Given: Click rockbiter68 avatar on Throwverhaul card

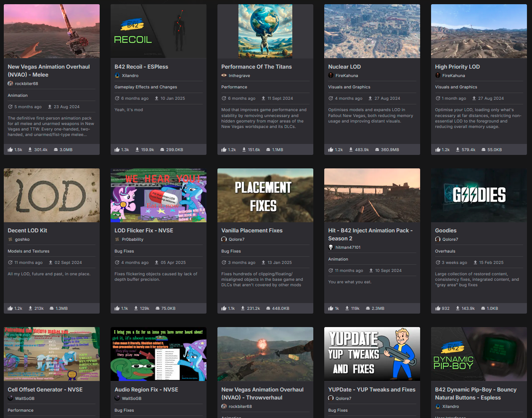Looking at the screenshot, I should [x=224, y=406].
